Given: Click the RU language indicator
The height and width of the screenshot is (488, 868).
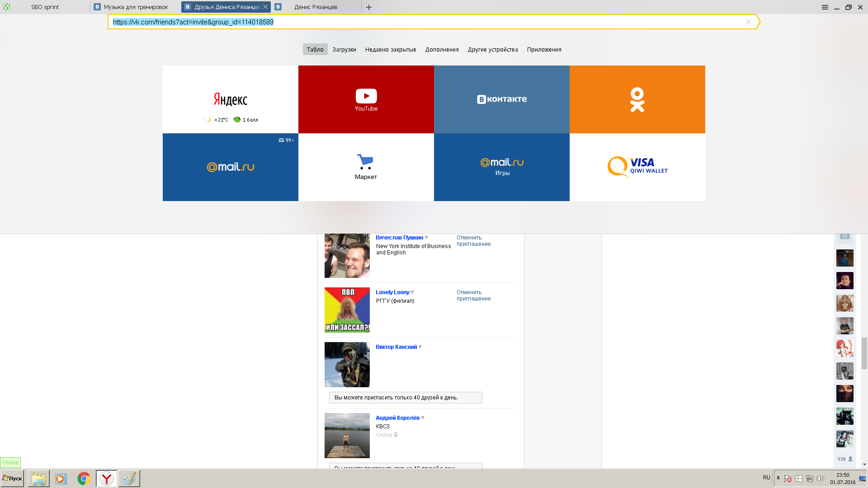Looking at the screenshot, I should pyautogui.click(x=766, y=478).
